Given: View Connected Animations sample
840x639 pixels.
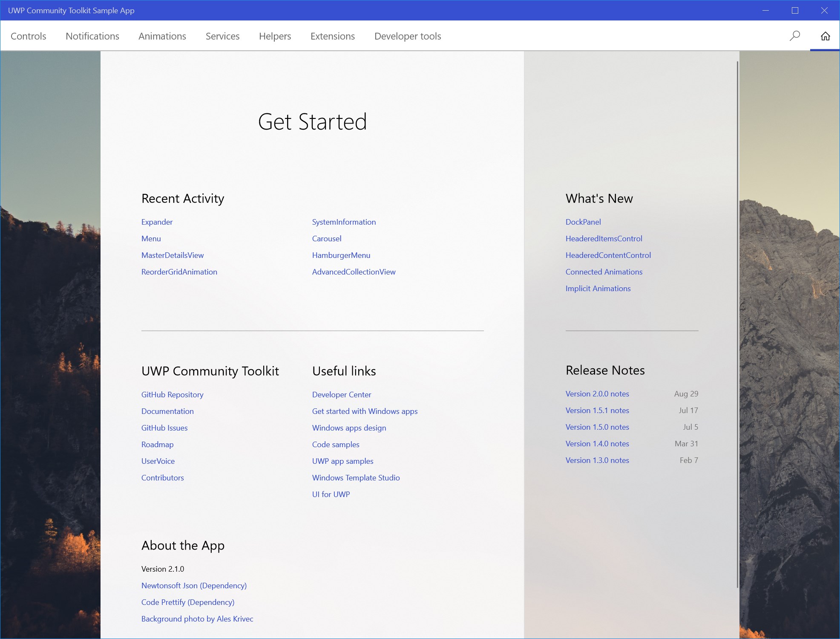Looking at the screenshot, I should (x=604, y=272).
